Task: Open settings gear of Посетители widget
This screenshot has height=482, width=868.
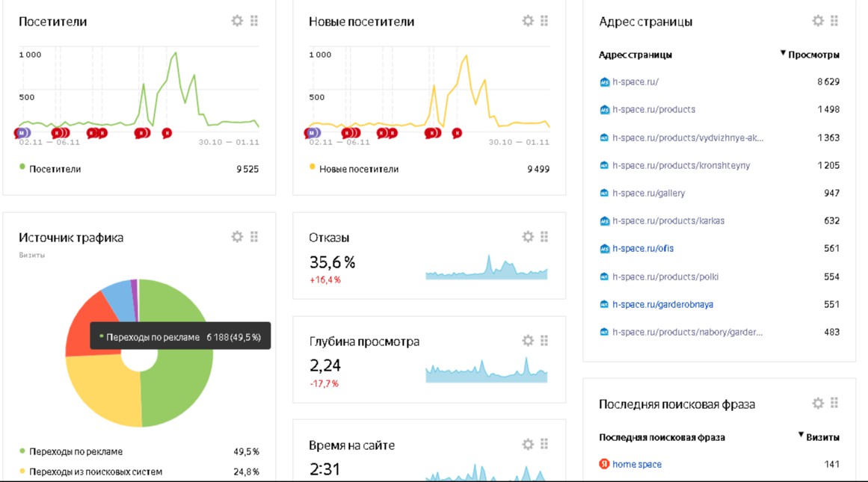Action: (x=237, y=21)
